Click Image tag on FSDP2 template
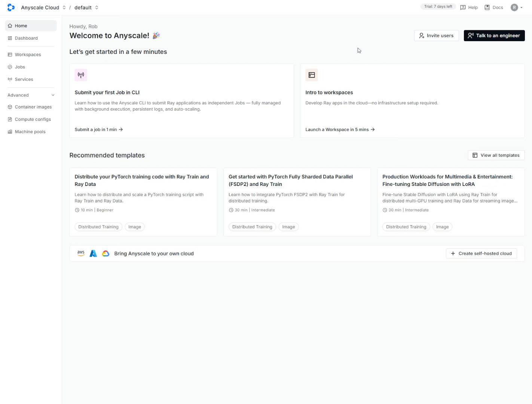This screenshot has width=532, height=404. coord(288,227)
